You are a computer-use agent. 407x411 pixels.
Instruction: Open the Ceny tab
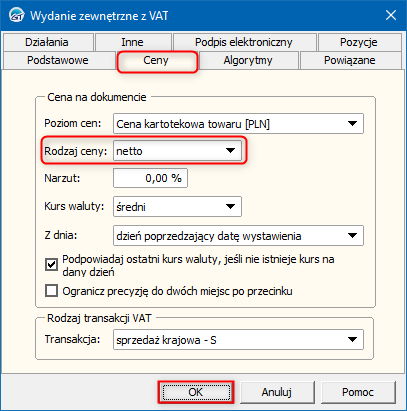pos(156,60)
